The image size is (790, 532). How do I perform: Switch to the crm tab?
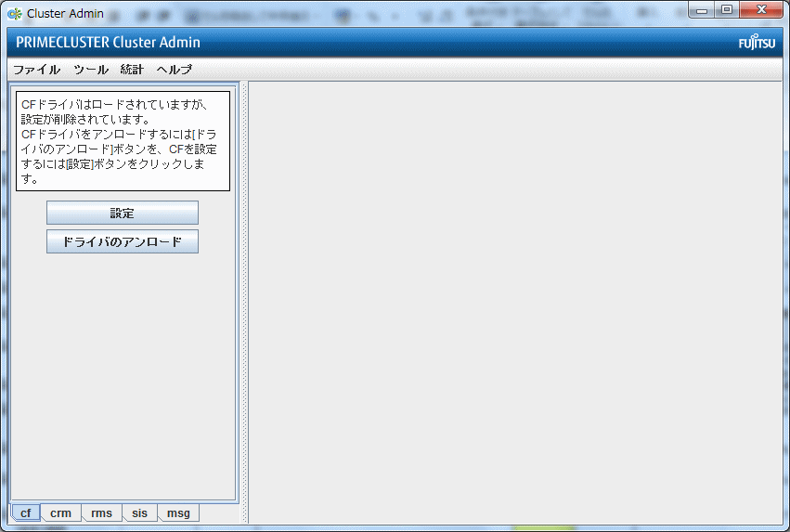[x=60, y=513]
